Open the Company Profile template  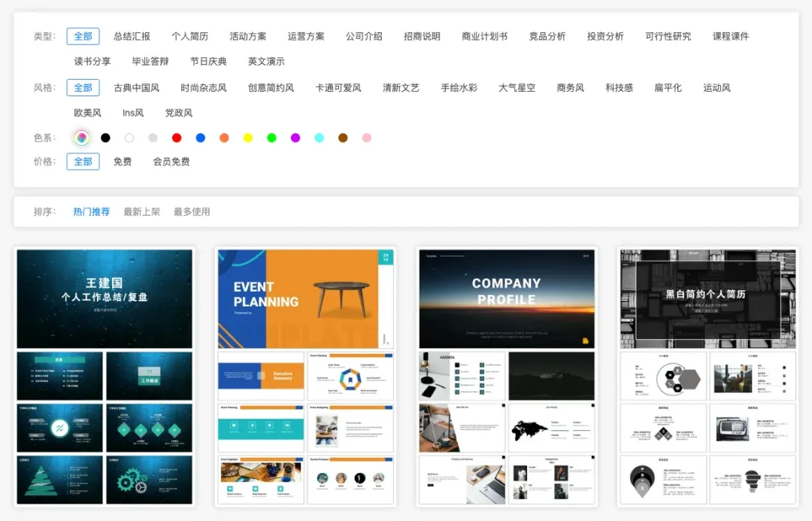point(506,298)
